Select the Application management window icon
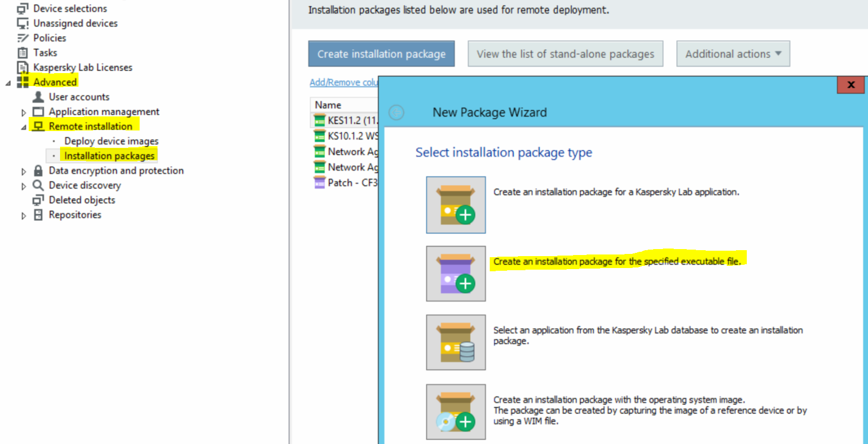The image size is (868, 444). [x=38, y=112]
